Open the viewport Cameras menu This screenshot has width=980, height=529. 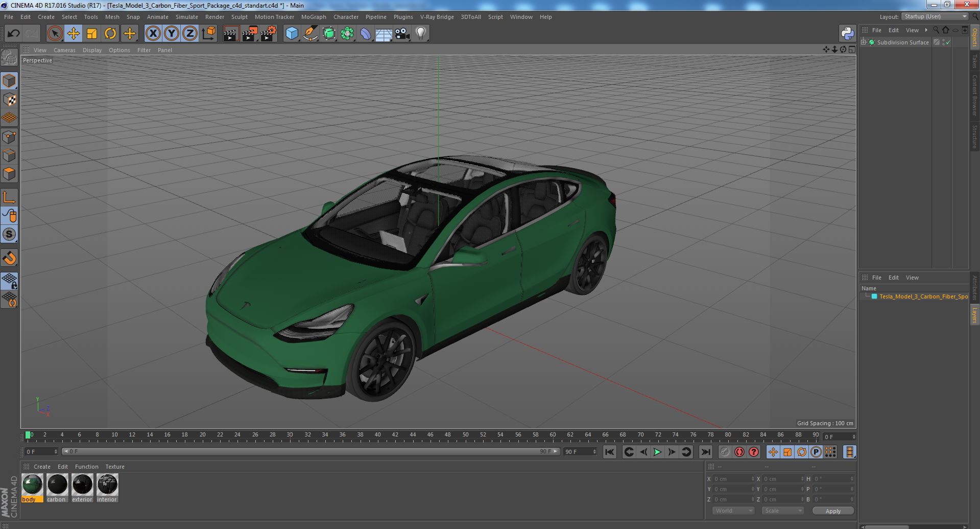click(64, 50)
